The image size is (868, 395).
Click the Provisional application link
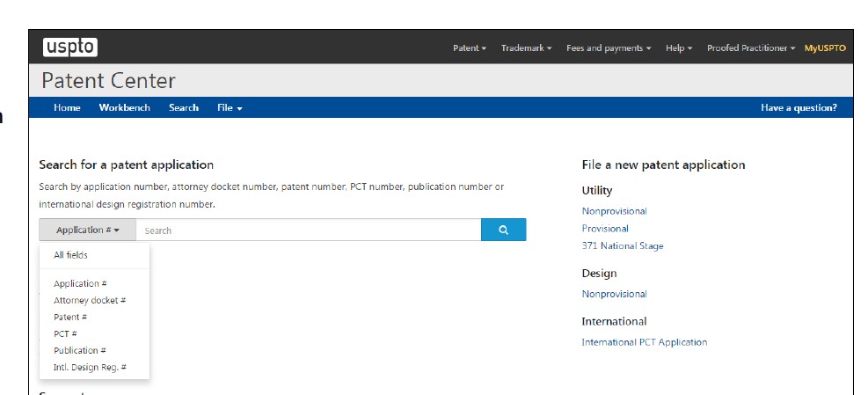[x=605, y=228]
